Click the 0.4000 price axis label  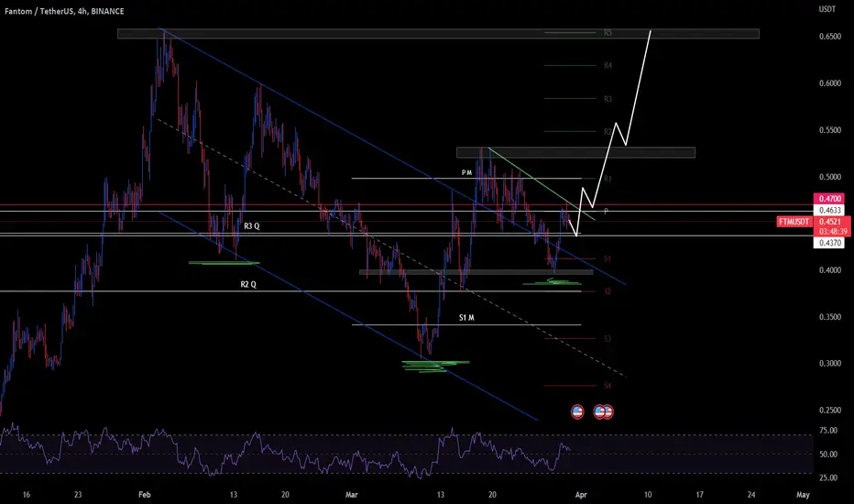click(x=830, y=270)
